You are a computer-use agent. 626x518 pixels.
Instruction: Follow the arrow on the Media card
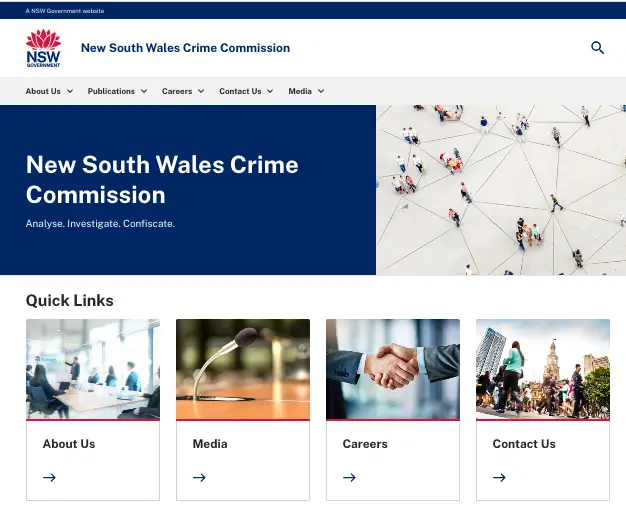click(x=199, y=477)
